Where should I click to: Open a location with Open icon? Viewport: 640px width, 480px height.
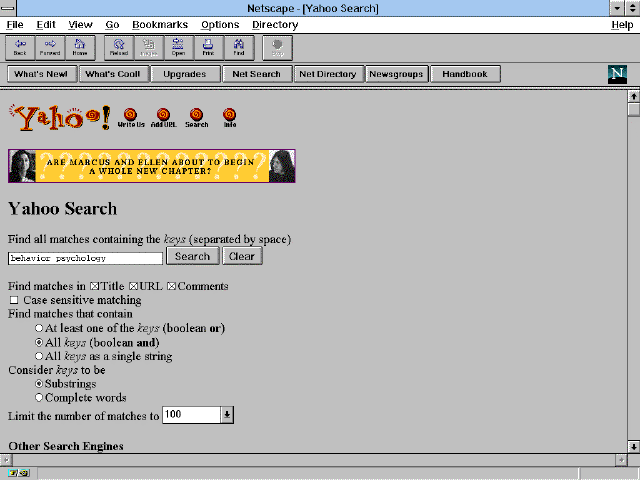(178, 48)
